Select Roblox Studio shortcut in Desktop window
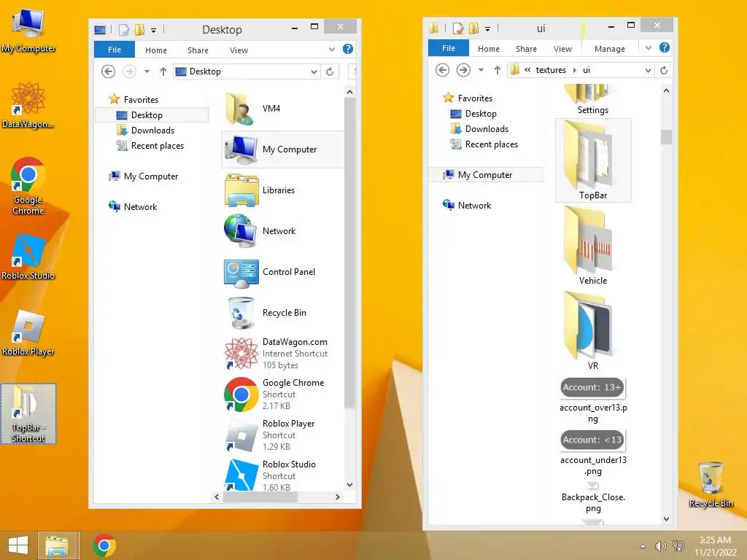Viewport: 747px width, 560px height. pyautogui.click(x=282, y=475)
